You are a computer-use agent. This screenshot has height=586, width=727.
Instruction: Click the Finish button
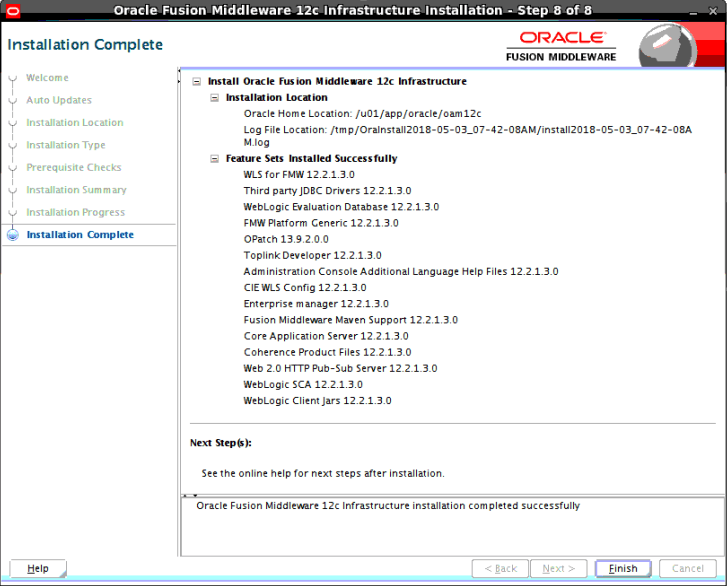[623, 568]
